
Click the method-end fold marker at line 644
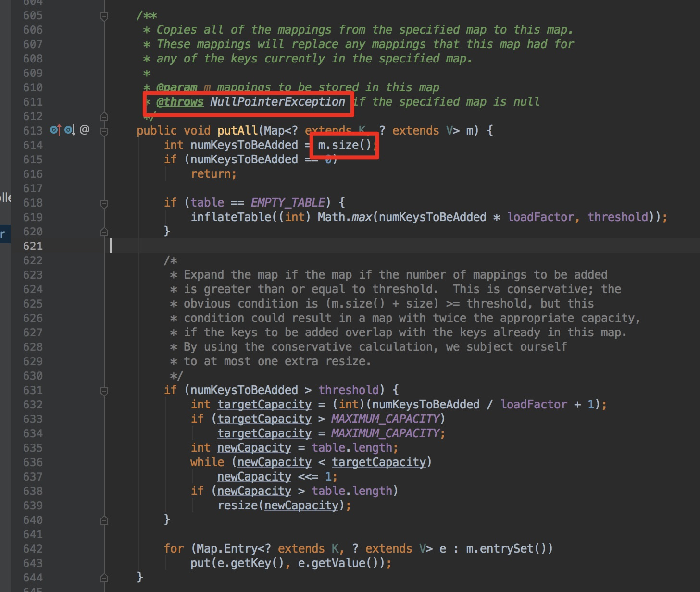pyautogui.click(x=104, y=578)
